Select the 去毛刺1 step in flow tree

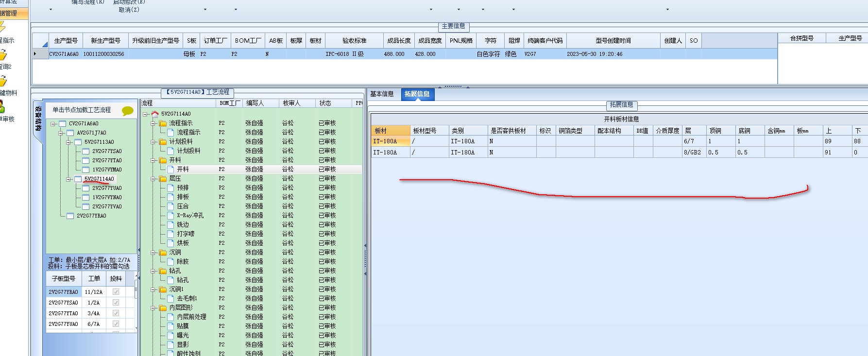click(x=187, y=299)
